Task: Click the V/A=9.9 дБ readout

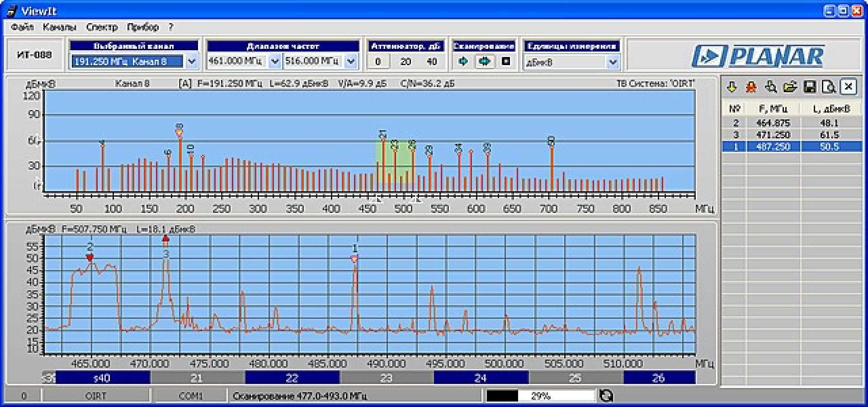Action: point(362,84)
